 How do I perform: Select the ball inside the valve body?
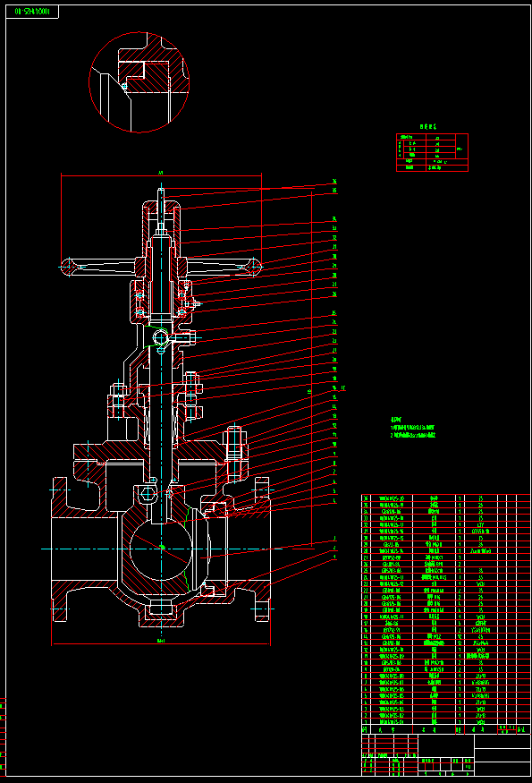pos(161,549)
